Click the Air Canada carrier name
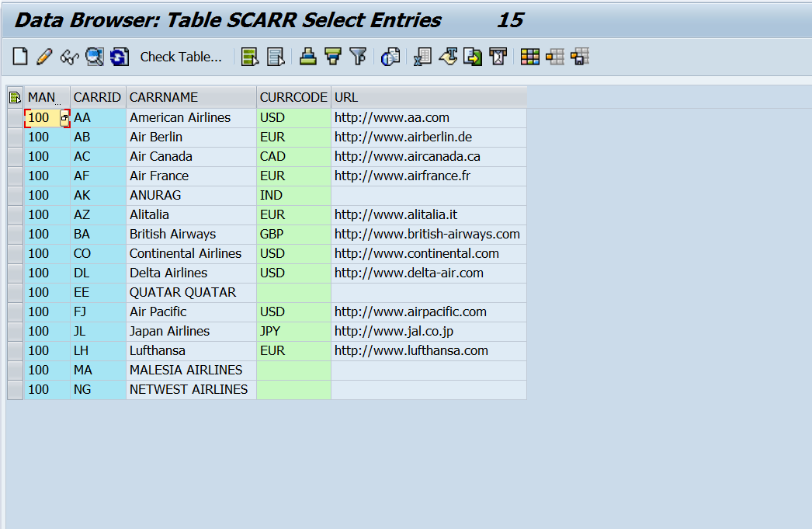Viewport: 812px width, 529px height. point(191,156)
